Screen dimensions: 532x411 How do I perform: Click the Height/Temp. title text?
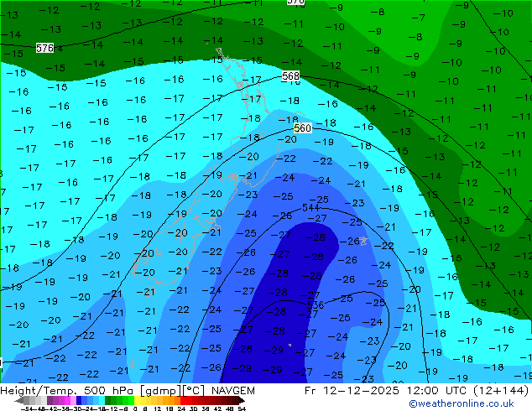click(x=36, y=391)
